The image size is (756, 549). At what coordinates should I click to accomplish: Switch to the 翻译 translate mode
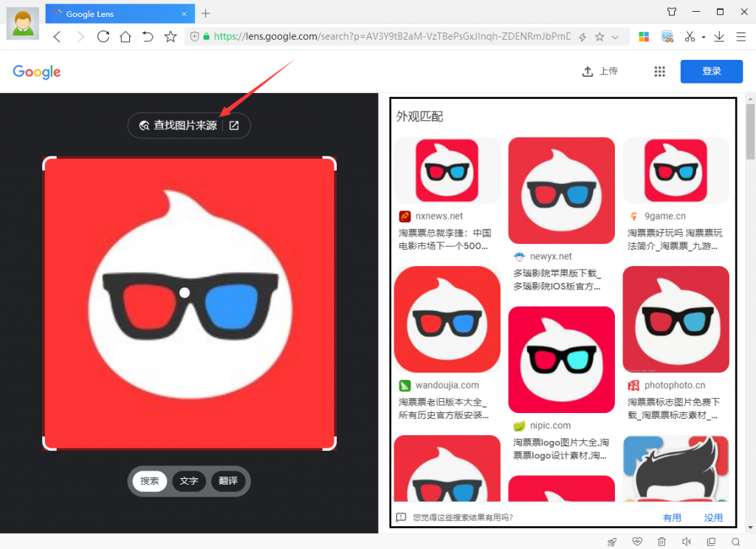[228, 481]
